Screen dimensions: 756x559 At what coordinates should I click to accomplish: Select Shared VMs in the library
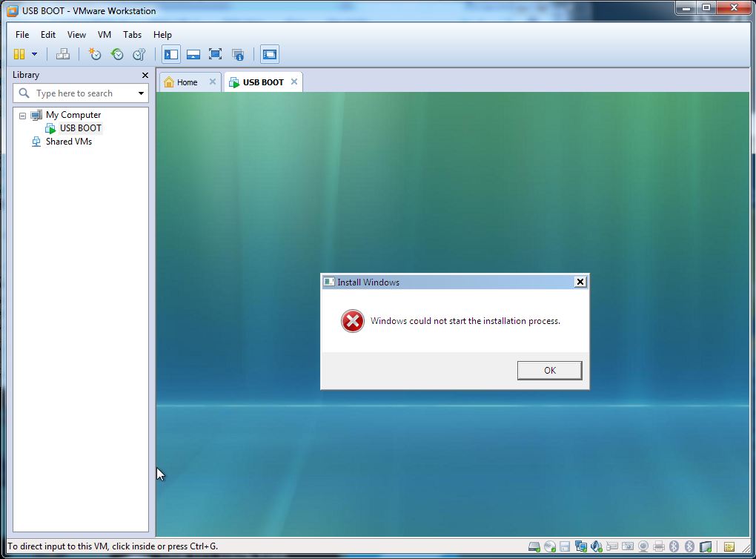point(68,142)
